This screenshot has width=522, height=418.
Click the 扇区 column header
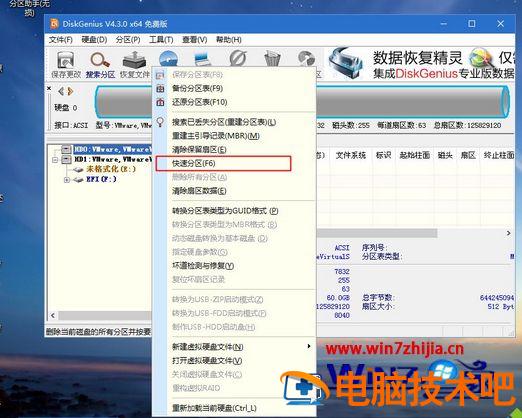(x=468, y=155)
